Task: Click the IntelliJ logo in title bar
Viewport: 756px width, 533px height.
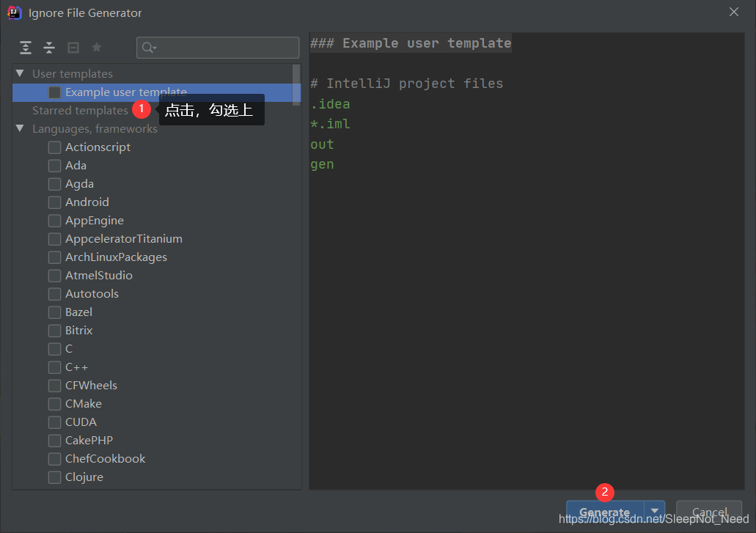Action: tap(15, 12)
